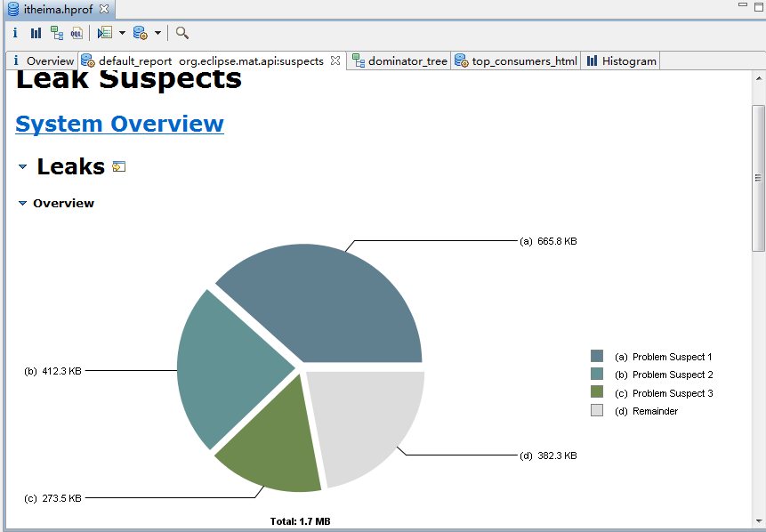
Task: Click the '(a) Problem Suspect 1' legend text
Action: pyautogui.click(x=664, y=357)
